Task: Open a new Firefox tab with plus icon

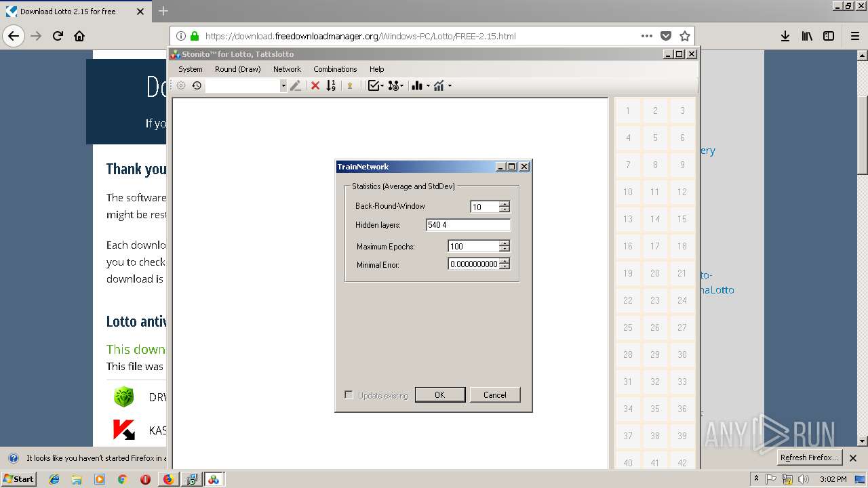Action: pos(163,11)
